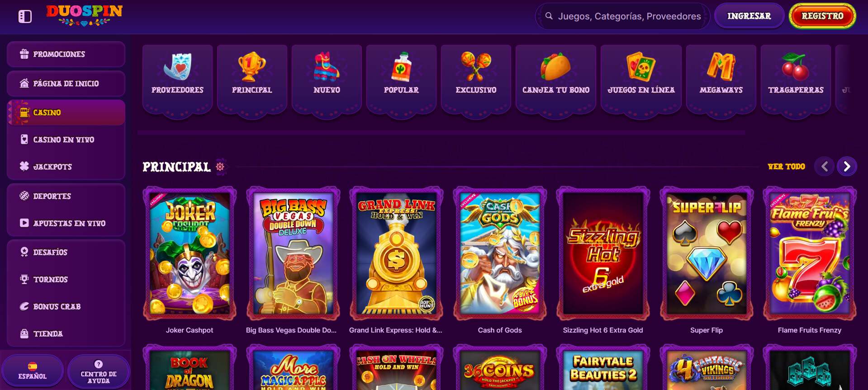Show next games with right arrow

[847, 166]
